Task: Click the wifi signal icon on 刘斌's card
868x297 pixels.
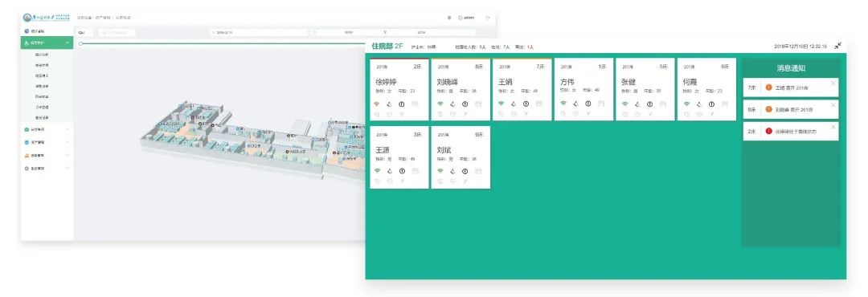Action: 440,171
